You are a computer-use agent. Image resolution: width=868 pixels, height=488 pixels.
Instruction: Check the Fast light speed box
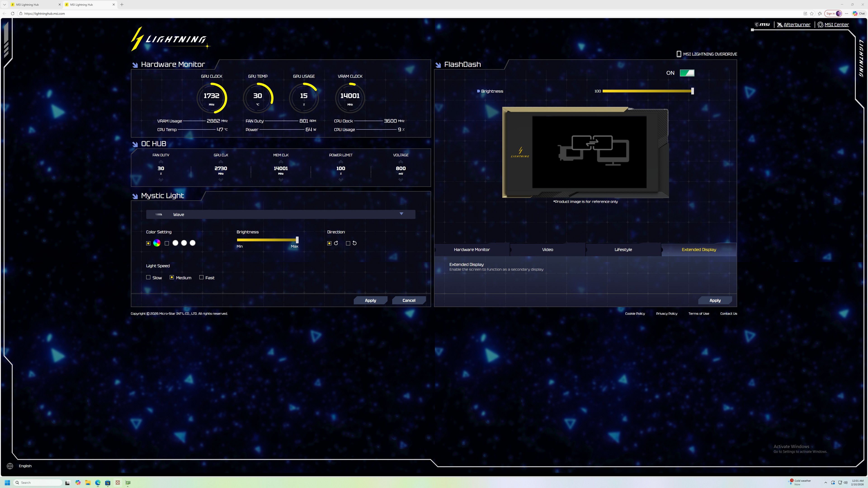click(x=201, y=277)
